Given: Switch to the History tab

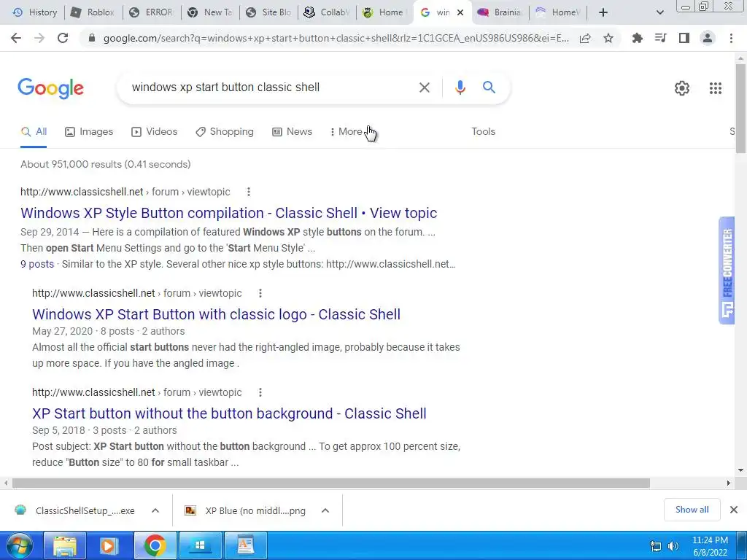Looking at the screenshot, I should pos(35,12).
